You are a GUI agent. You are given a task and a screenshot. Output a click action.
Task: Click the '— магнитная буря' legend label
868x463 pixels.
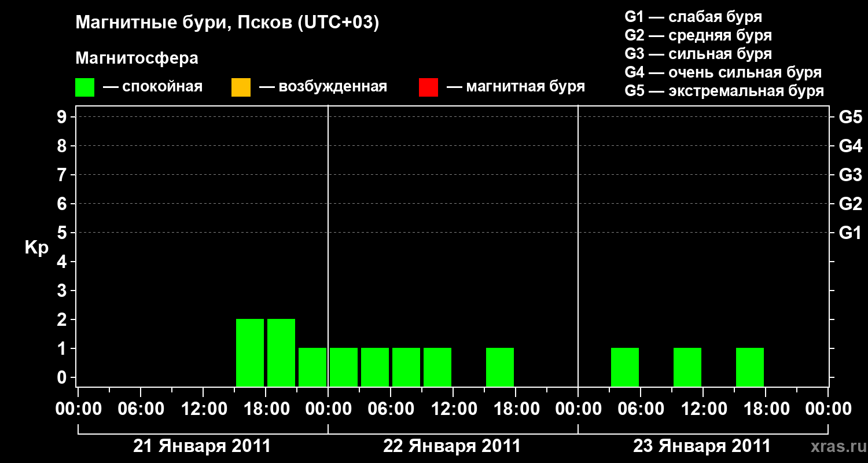[516, 87]
